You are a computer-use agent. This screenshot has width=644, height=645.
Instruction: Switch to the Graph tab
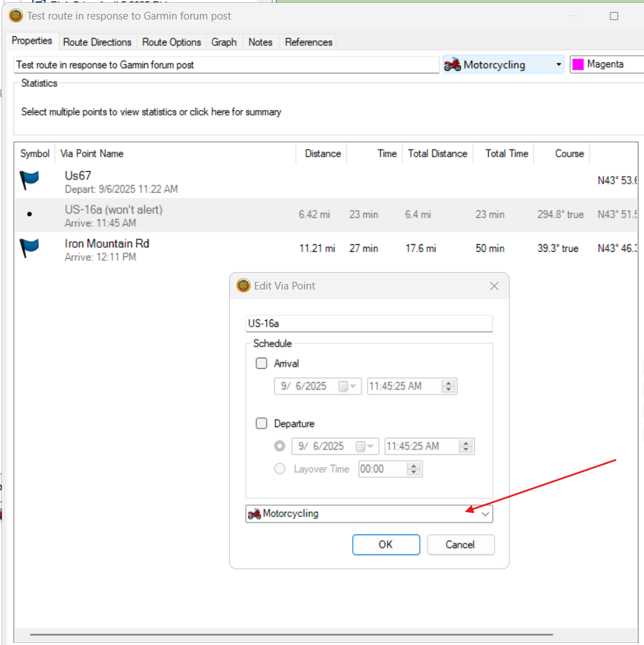tap(224, 42)
